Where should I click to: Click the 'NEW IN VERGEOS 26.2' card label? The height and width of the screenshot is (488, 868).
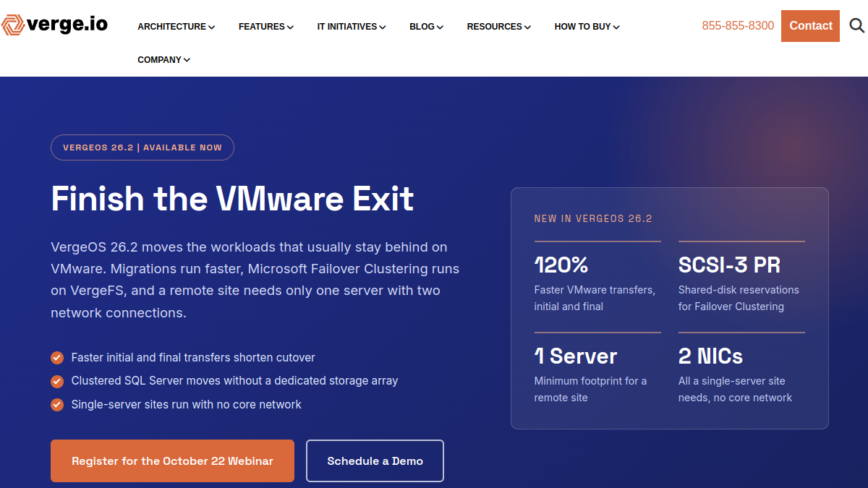click(x=593, y=218)
